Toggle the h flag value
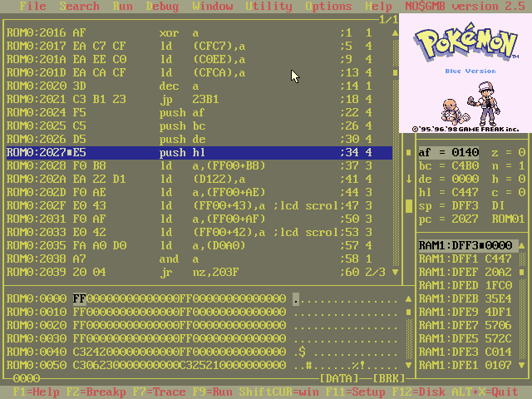The height and width of the screenshot is (399, 532). click(521, 180)
